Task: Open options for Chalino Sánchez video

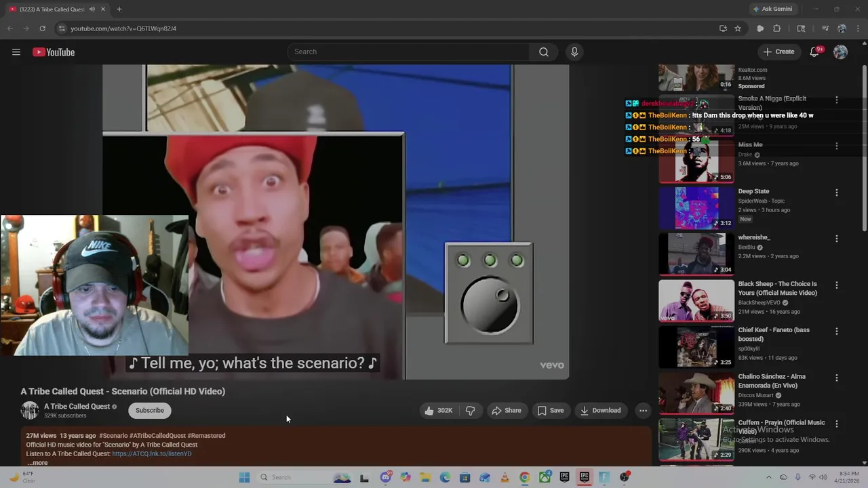Action: (837, 378)
